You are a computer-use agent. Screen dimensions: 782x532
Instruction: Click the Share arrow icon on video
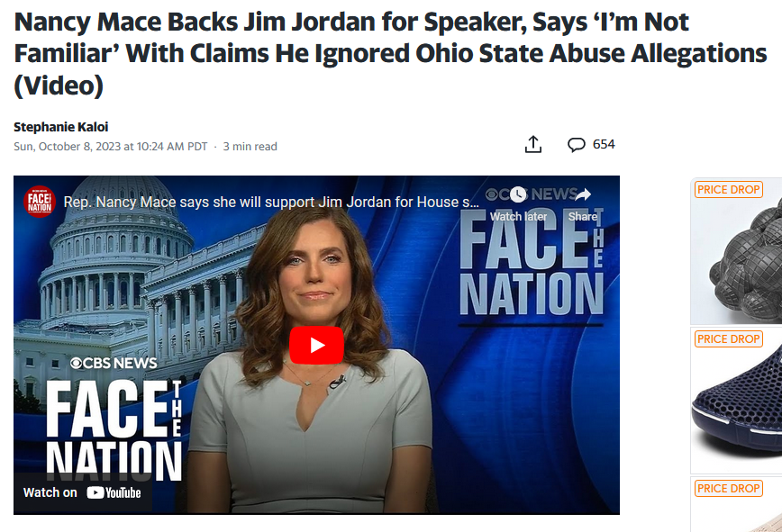click(x=583, y=194)
